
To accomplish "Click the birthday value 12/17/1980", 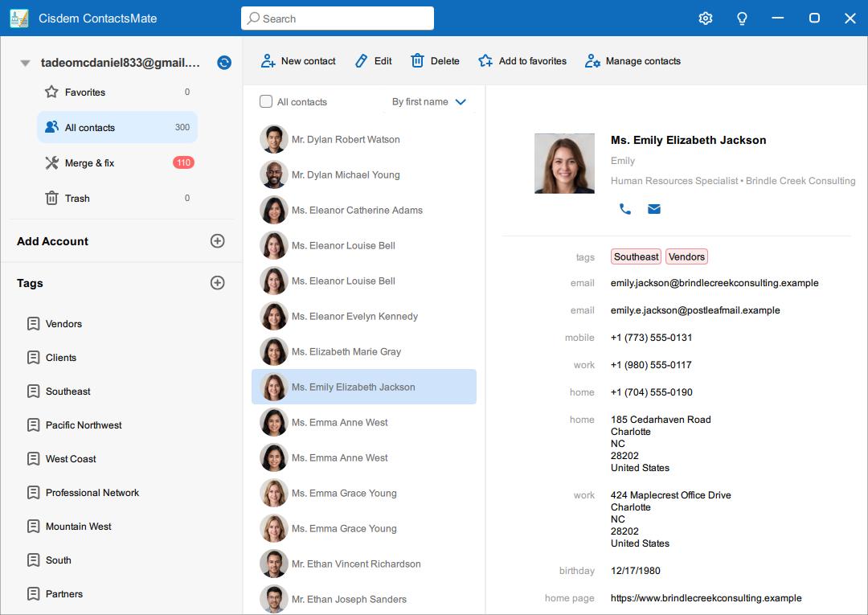I will (635, 571).
